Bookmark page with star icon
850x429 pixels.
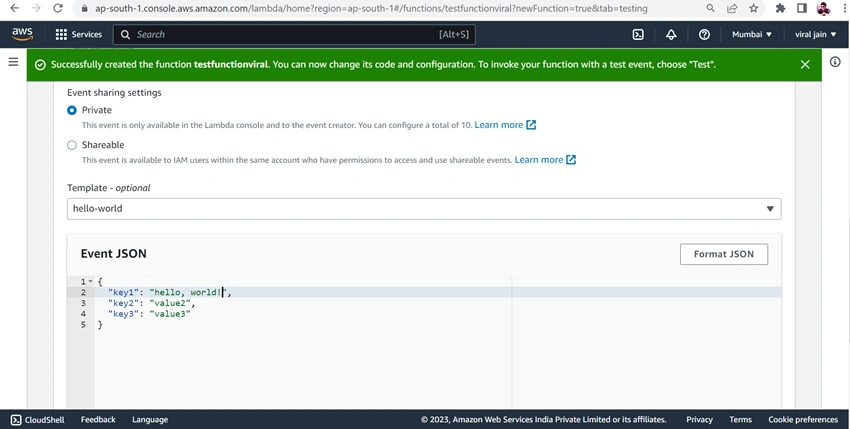click(x=754, y=8)
